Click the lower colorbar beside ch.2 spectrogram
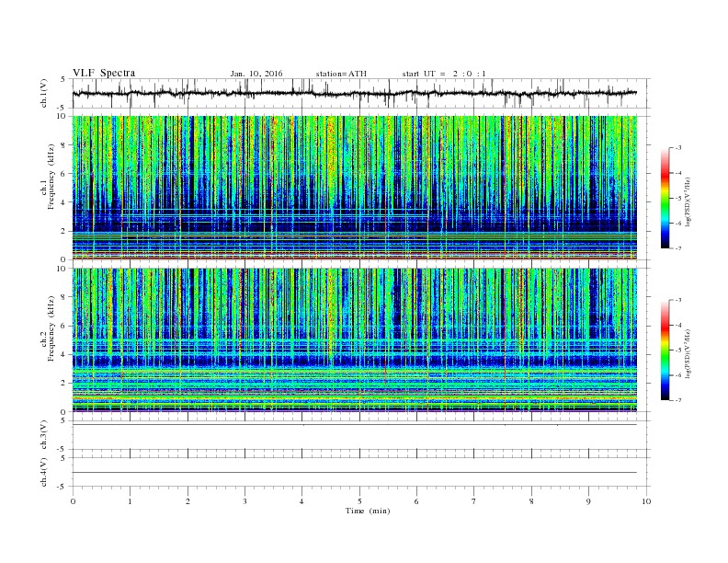The height and width of the screenshot is (563, 728). pyautogui.click(x=665, y=350)
